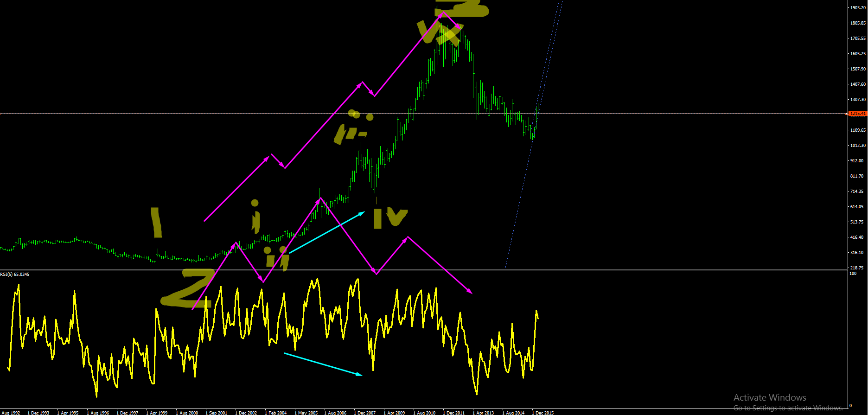Select the blue dotted trendline

point(533,134)
